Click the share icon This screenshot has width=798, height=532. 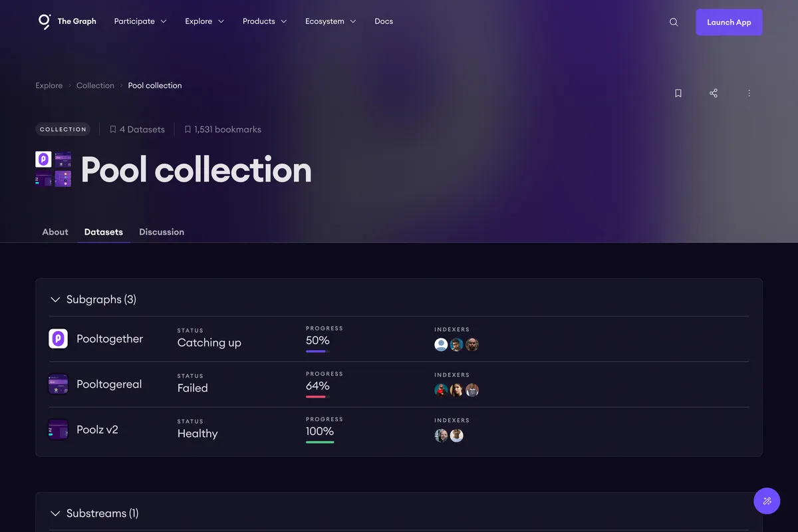(714, 93)
